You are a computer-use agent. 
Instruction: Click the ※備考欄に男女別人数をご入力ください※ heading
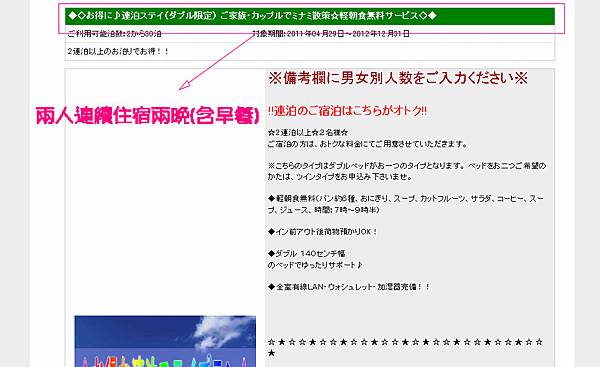(398, 78)
